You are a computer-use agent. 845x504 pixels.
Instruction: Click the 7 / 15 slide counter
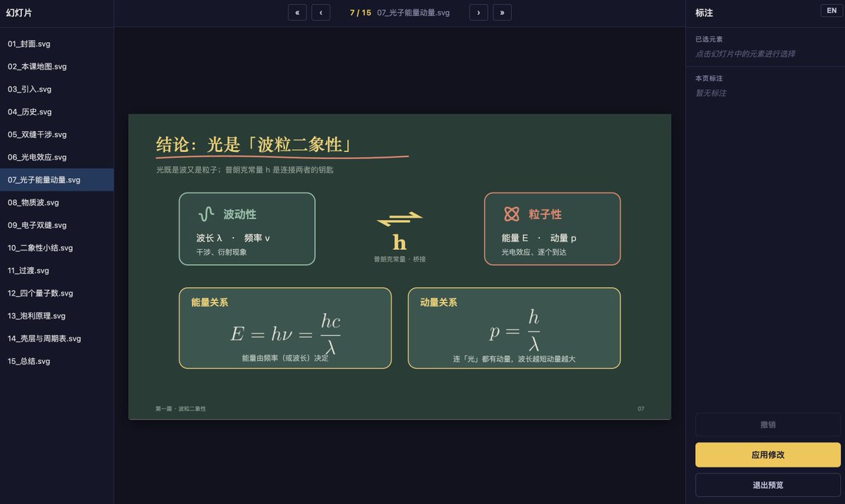pos(361,13)
